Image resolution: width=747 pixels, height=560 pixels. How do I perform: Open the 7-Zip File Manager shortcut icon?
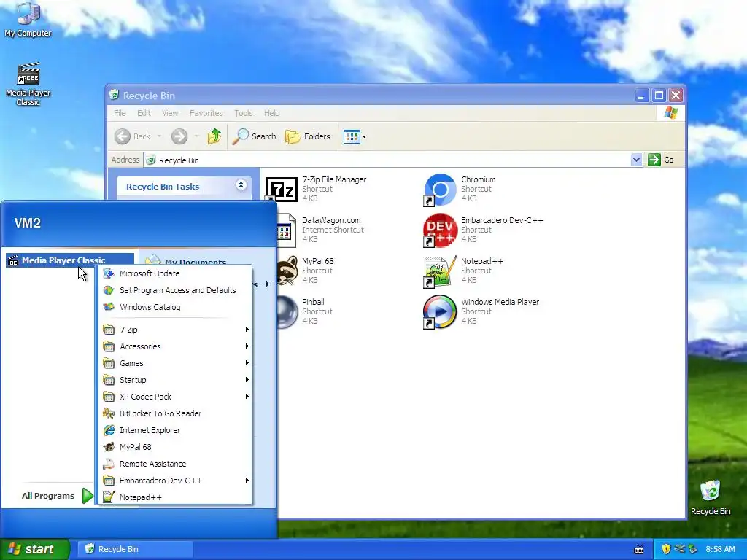[x=281, y=189]
